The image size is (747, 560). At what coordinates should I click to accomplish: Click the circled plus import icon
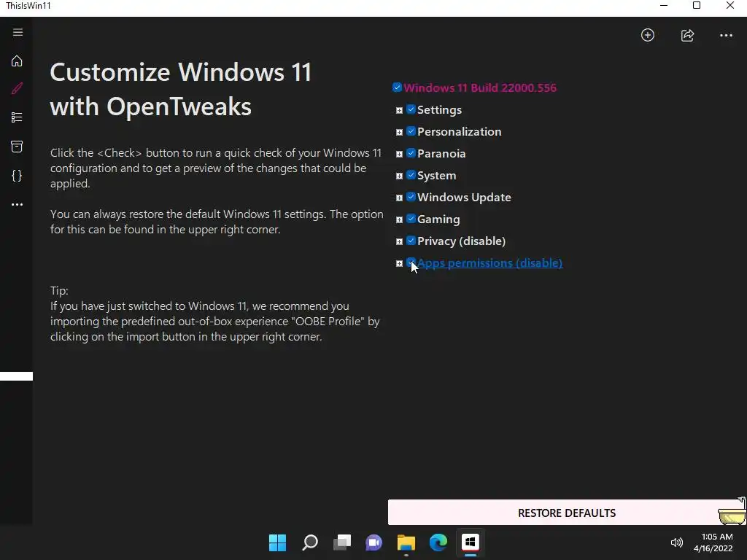(648, 35)
